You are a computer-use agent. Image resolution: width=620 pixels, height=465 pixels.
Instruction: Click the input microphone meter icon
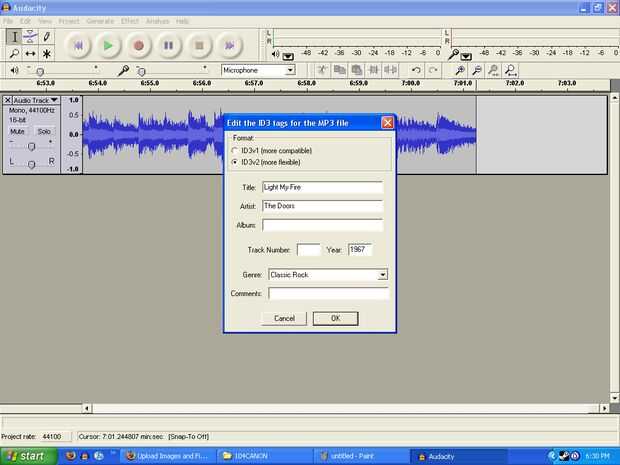[x=453, y=54]
